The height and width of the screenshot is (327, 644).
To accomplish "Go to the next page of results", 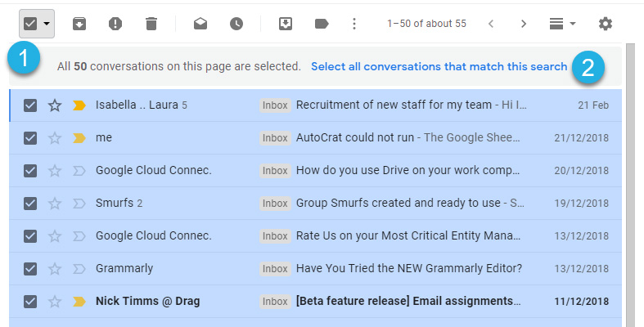I will tap(523, 24).
